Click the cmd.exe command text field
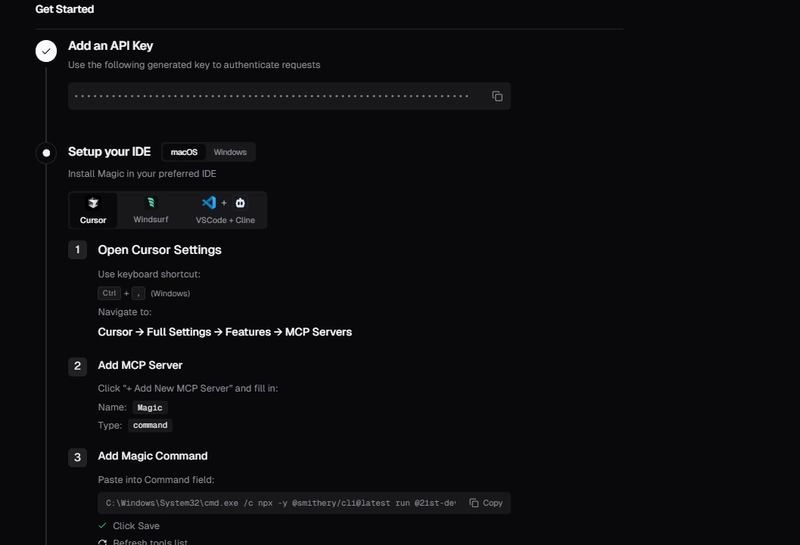800x545 pixels. point(280,503)
